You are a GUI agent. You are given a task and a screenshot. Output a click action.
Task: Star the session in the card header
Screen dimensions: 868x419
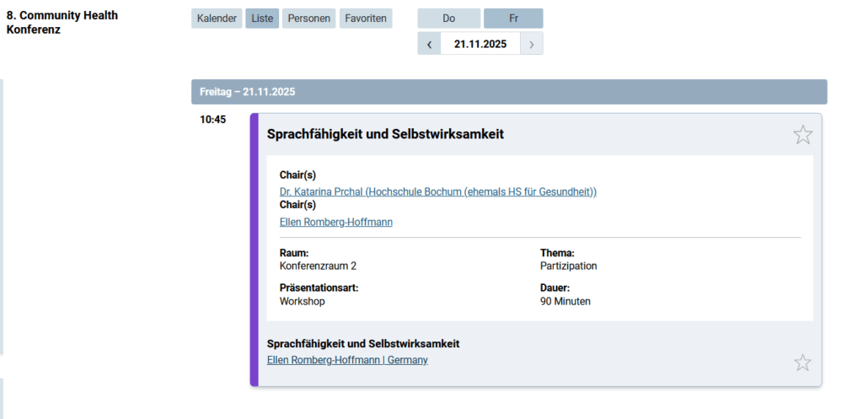click(x=802, y=135)
